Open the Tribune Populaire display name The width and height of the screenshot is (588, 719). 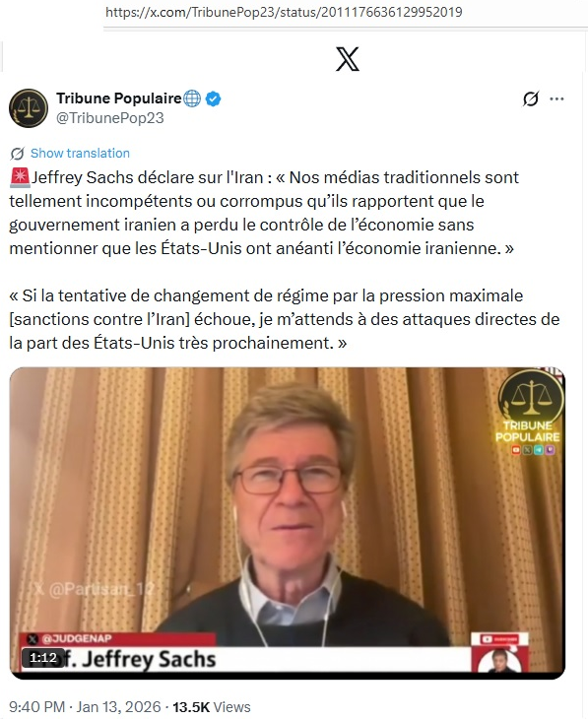(119, 98)
